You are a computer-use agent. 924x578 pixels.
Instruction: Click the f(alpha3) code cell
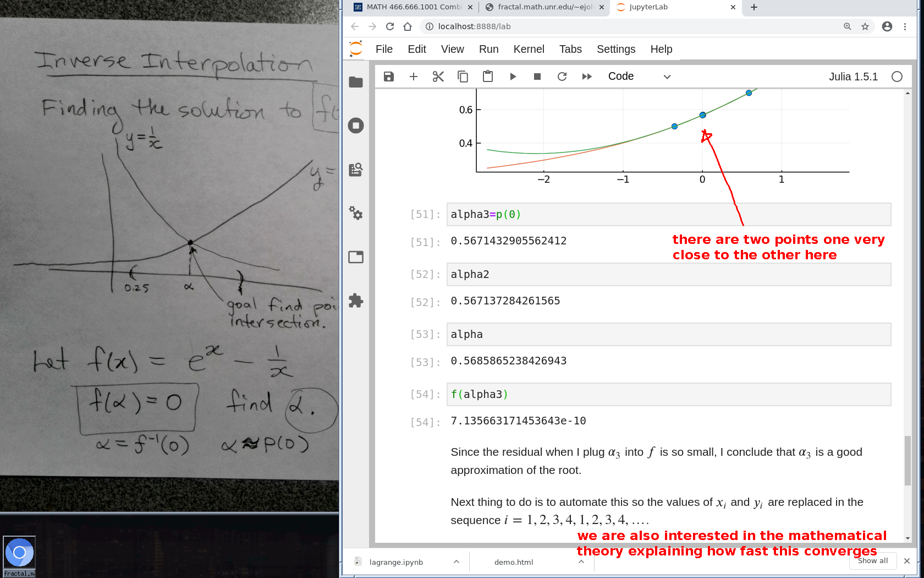click(x=668, y=394)
